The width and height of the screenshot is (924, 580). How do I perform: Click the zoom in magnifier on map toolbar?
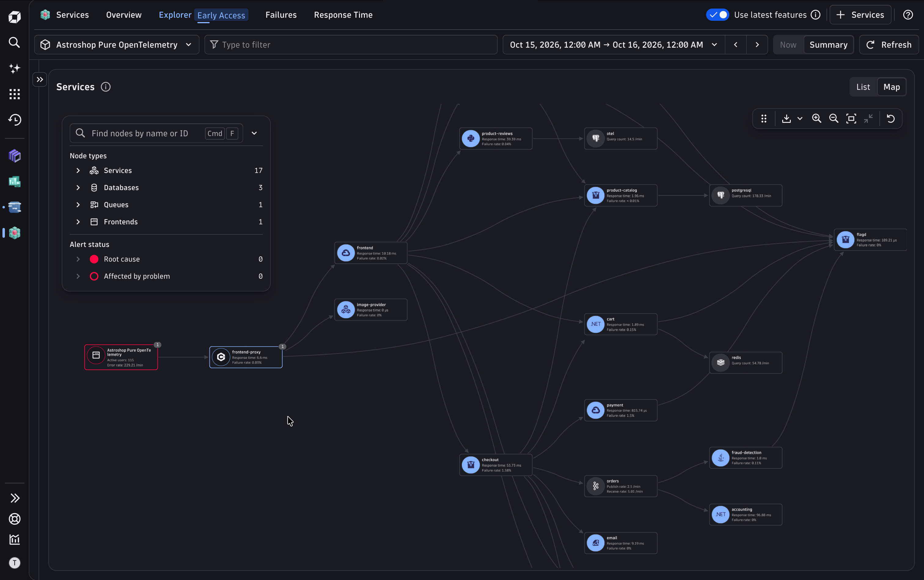pyautogui.click(x=817, y=119)
